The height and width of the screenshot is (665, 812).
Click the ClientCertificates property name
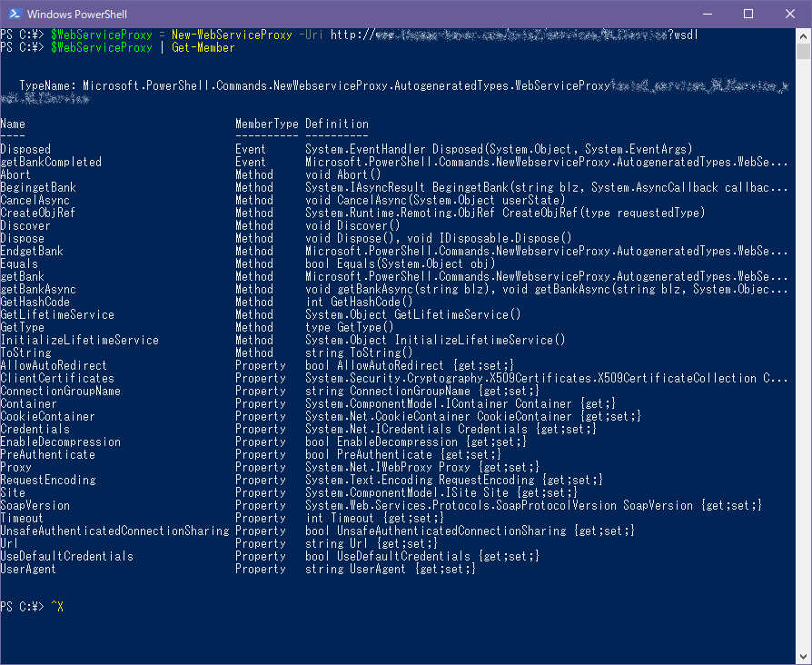pyautogui.click(x=57, y=378)
